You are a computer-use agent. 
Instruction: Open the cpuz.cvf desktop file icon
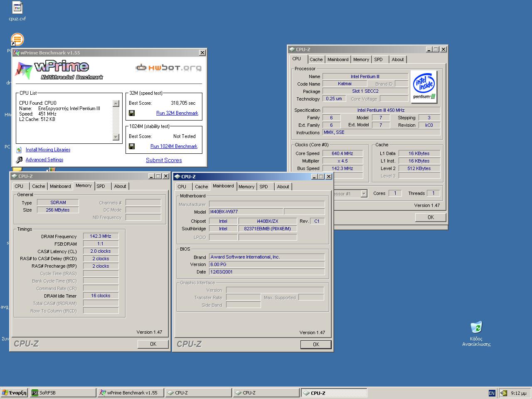pos(17,8)
